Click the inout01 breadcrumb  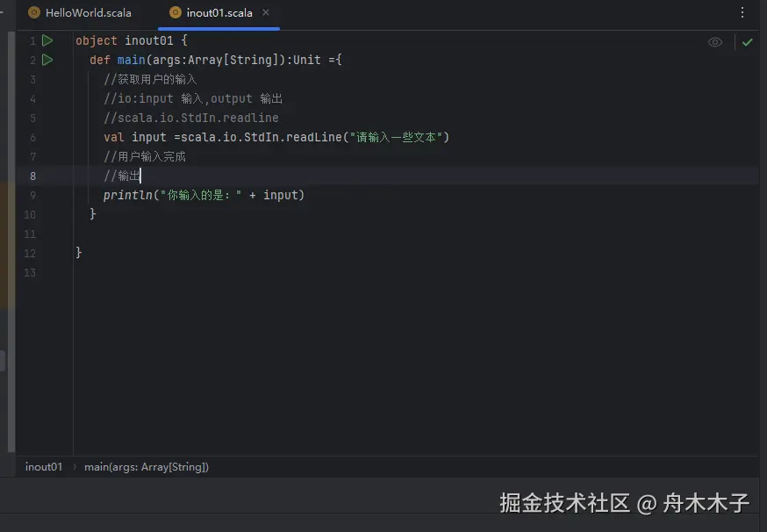(x=44, y=467)
